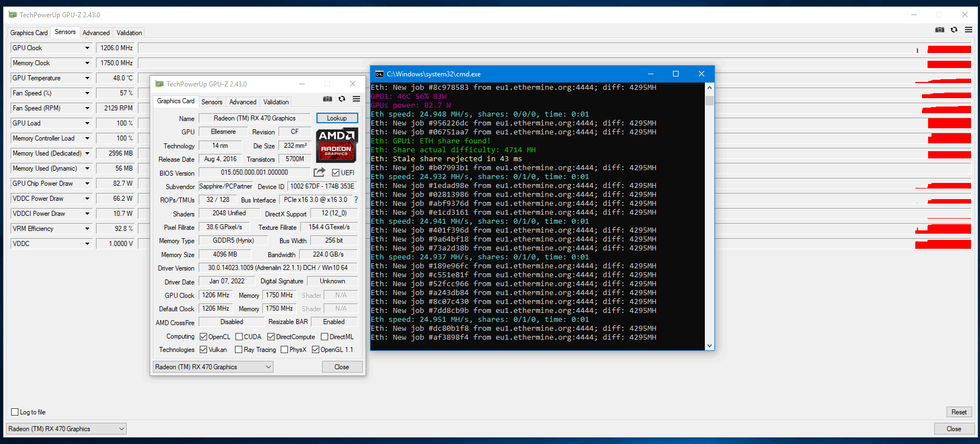The image size is (980, 444).
Task: Click 2129 RPM fan speed value
Action: point(116,108)
